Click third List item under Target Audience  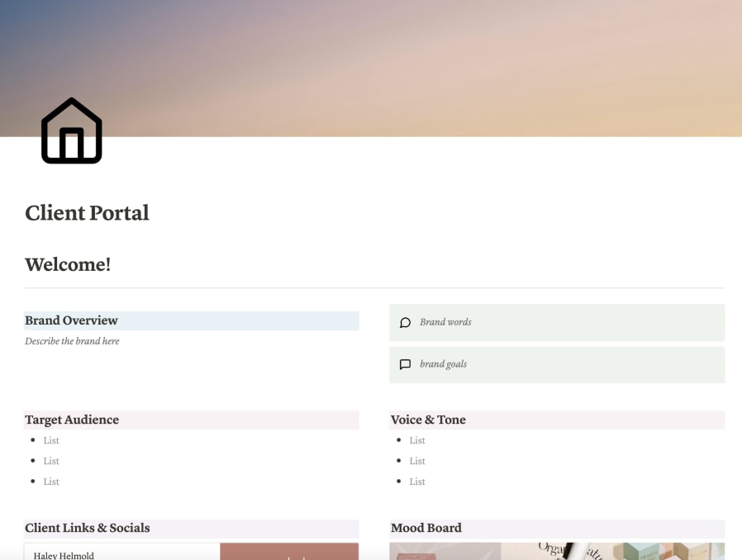(x=51, y=482)
